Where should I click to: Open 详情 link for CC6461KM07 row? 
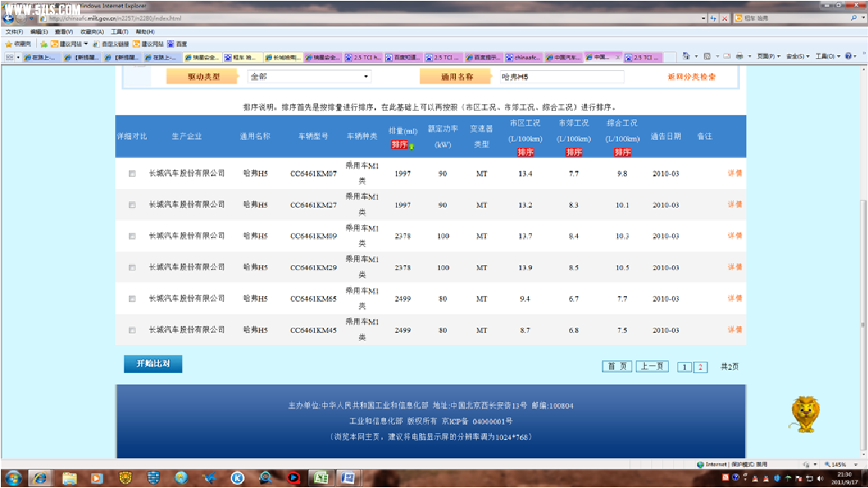pos(735,173)
